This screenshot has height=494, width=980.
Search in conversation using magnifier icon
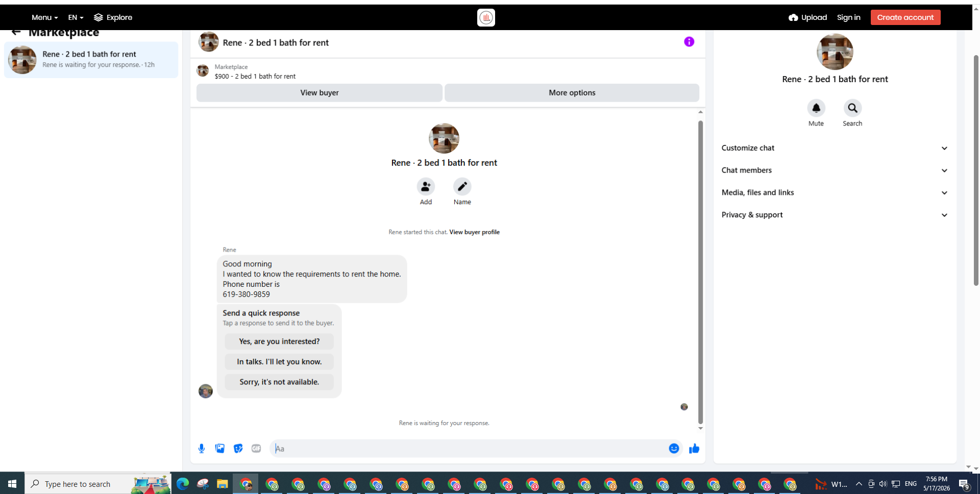pos(852,108)
